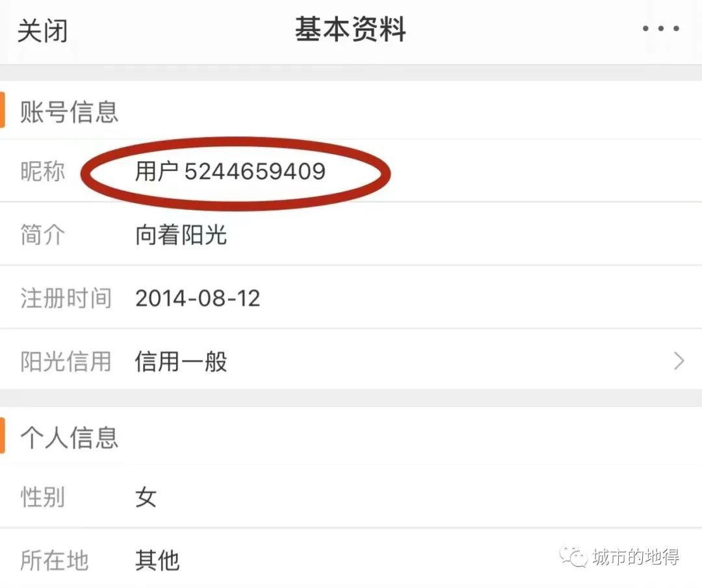702x588 pixels.
Task: Expand the 阳光信用 chevron arrow
Action: [x=679, y=361]
